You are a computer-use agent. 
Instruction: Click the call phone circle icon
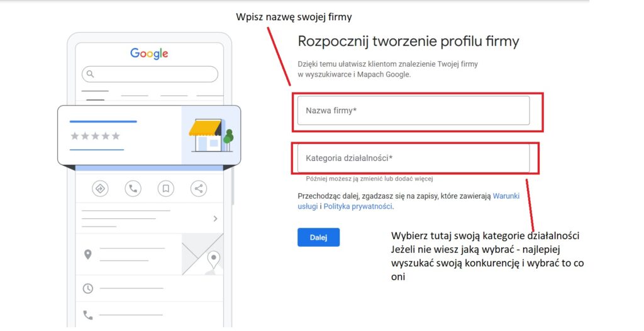pyautogui.click(x=133, y=189)
